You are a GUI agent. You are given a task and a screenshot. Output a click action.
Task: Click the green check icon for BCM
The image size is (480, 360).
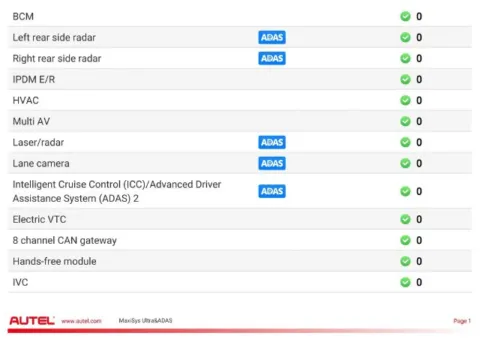pyautogui.click(x=405, y=16)
